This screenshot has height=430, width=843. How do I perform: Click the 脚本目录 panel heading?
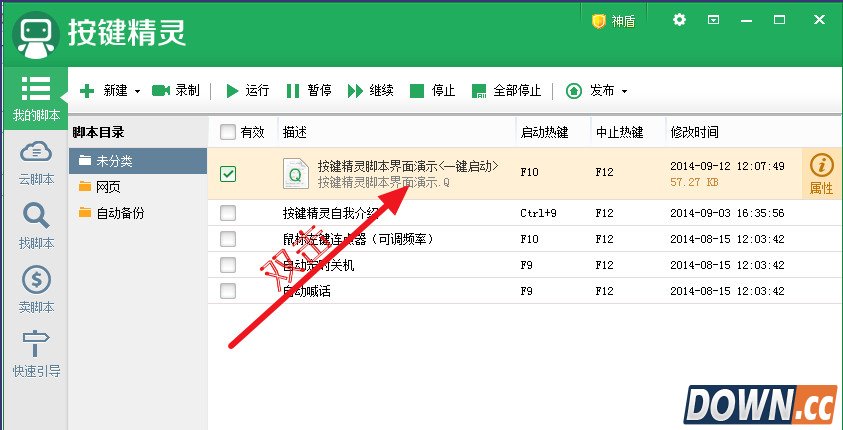point(98,132)
